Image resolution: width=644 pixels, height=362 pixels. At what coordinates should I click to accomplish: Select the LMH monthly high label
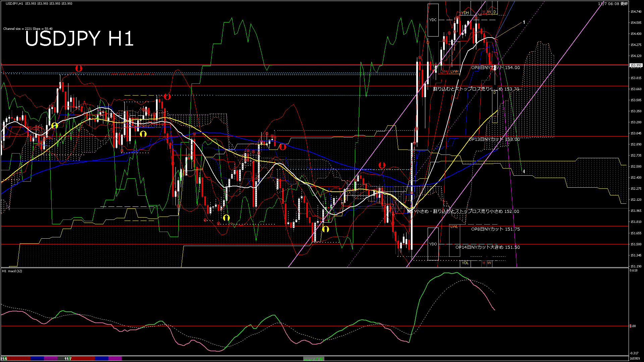click(x=444, y=72)
